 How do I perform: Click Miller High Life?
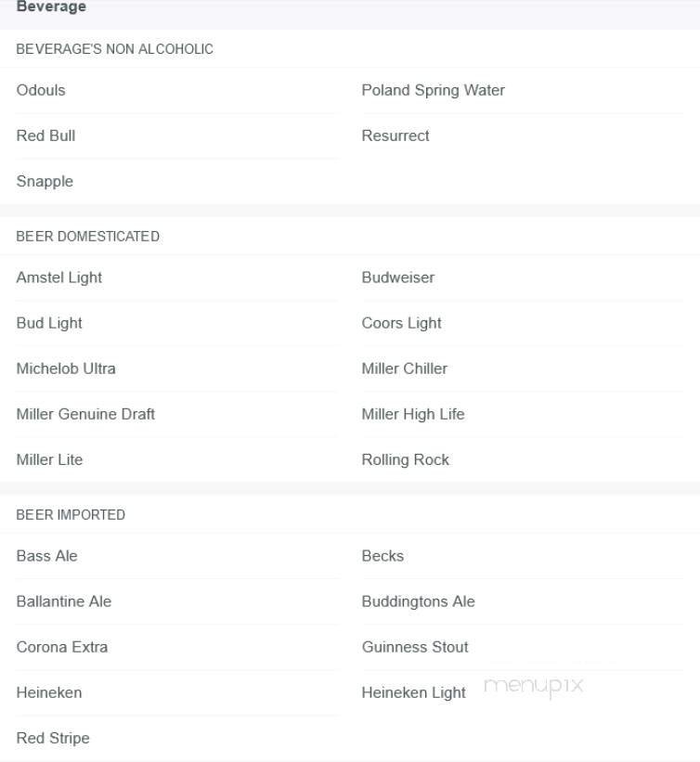(x=413, y=414)
